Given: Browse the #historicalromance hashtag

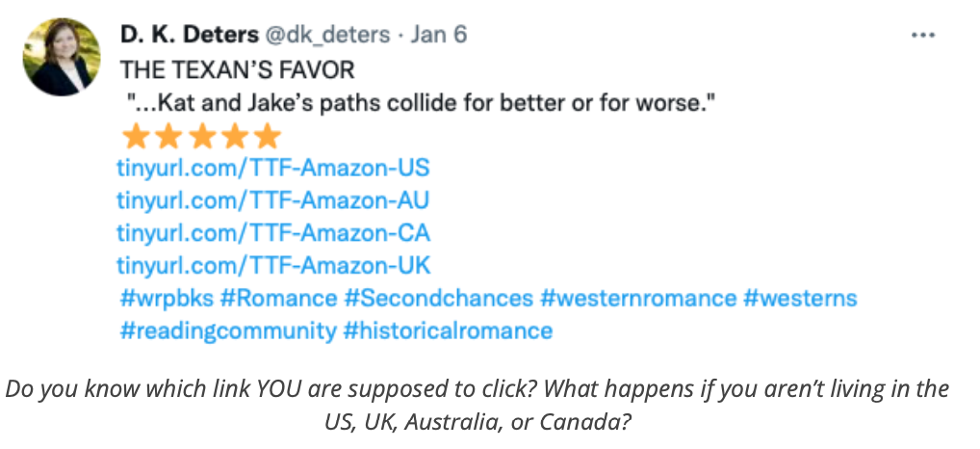Looking at the screenshot, I should coord(448,331).
